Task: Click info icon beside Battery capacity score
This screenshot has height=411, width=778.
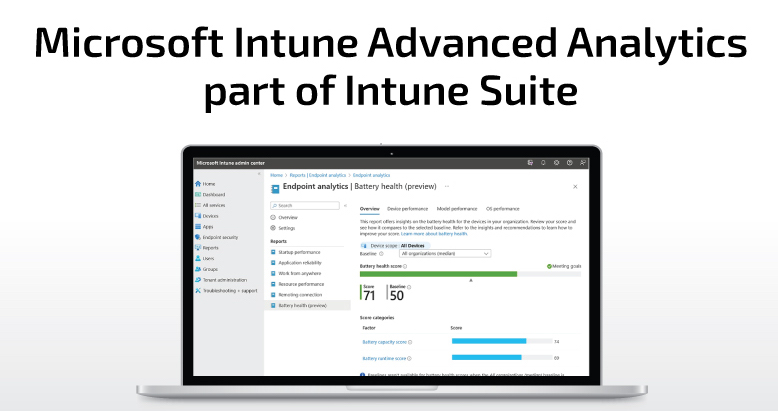Action: click(x=410, y=342)
